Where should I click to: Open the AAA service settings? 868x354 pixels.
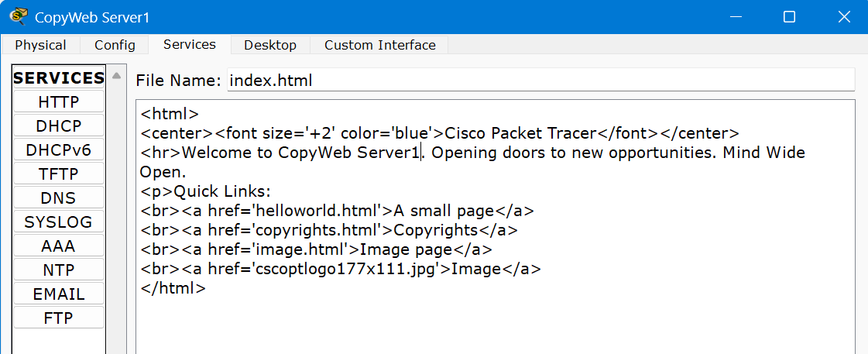click(x=59, y=246)
